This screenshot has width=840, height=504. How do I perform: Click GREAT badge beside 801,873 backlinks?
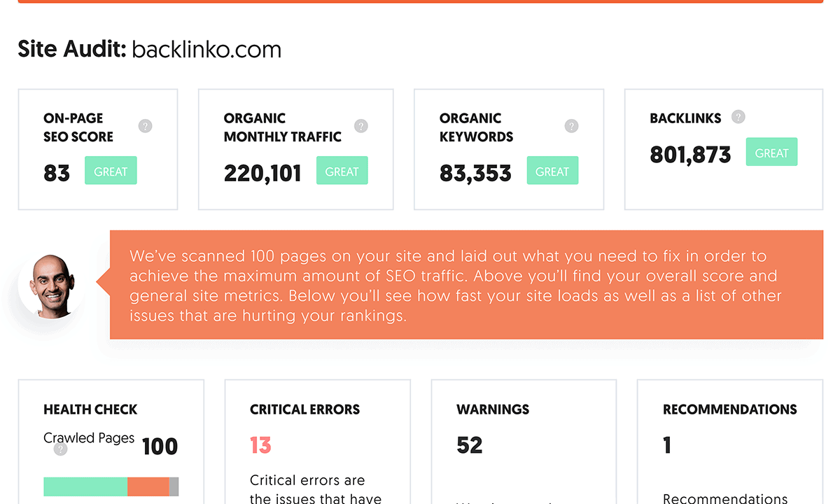[771, 153]
